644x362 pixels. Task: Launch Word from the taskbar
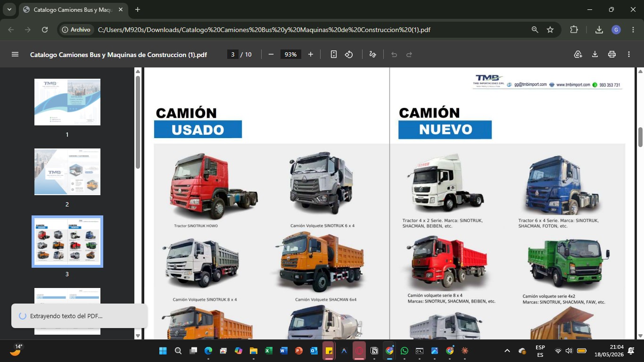point(284,351)
